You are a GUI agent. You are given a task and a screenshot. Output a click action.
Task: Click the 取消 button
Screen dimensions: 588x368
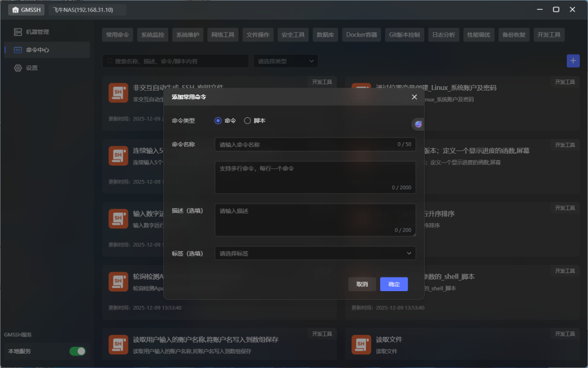[362, 284]
